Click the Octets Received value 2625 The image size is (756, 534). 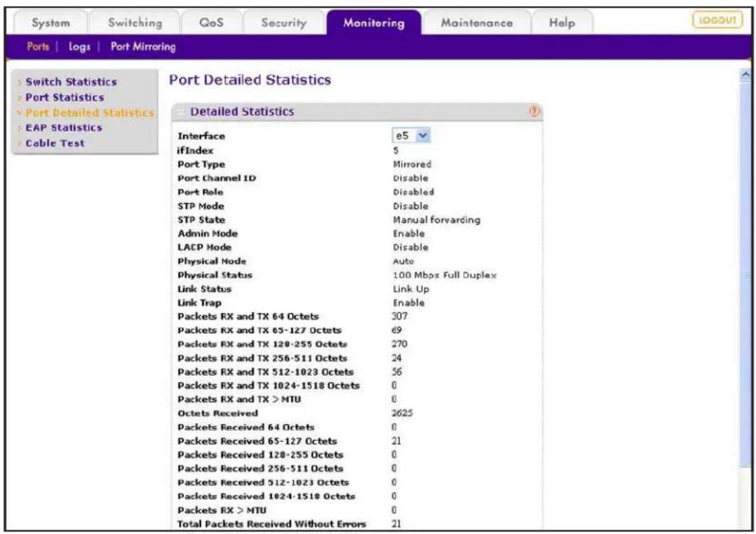(402, 413)
